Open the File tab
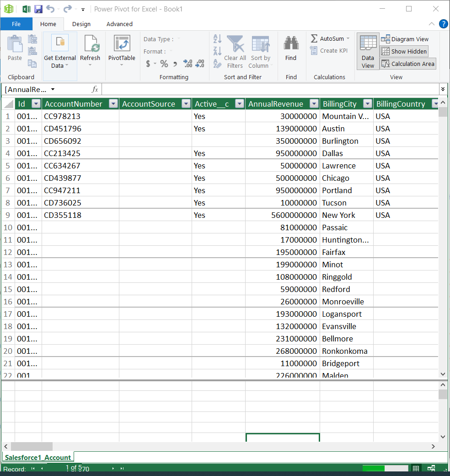Image resolution: width=450 pixels, height=476 pixels. click(16, 24)
